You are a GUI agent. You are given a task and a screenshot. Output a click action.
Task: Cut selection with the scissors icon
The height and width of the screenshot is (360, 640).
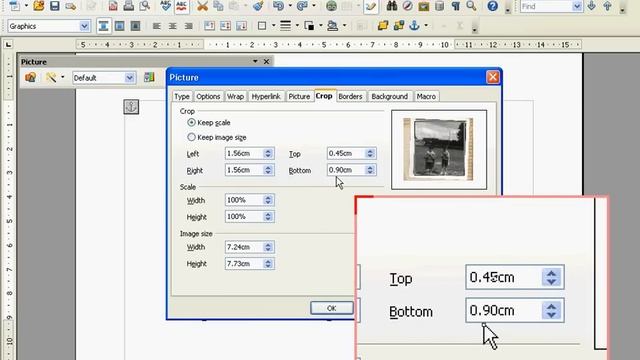tap(202, 6)
